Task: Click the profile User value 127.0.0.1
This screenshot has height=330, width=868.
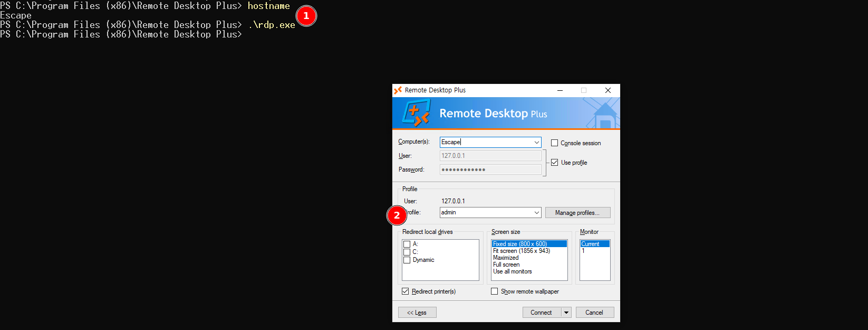Action: click(x=453, y=201)
